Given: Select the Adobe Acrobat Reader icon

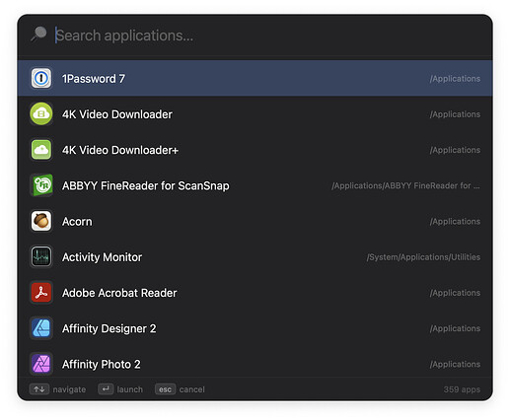Looking at the screenshot, I should (41, 293).
